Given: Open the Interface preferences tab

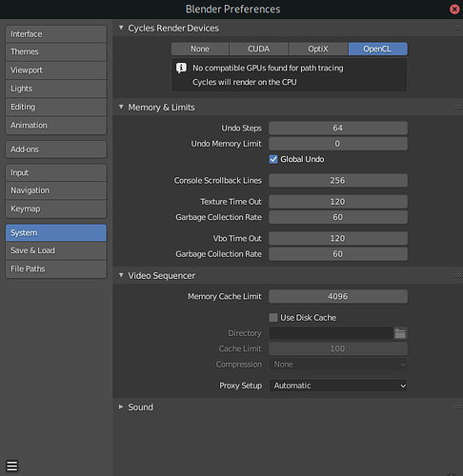Looking at the screenshot, I should coord(56,34).
